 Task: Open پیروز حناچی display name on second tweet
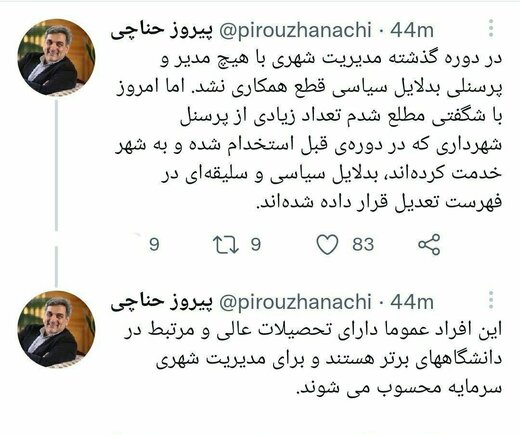tap(161, 302)
